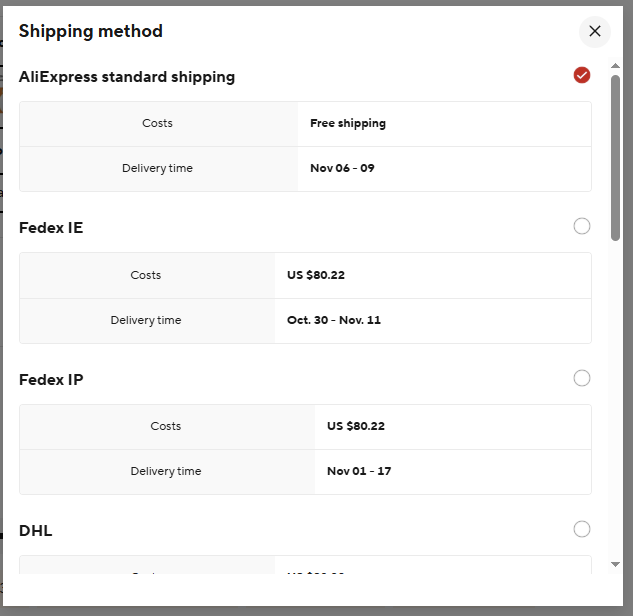Click the Fedex IP heading
633x616 pixels.
click(x=51, y=380)
